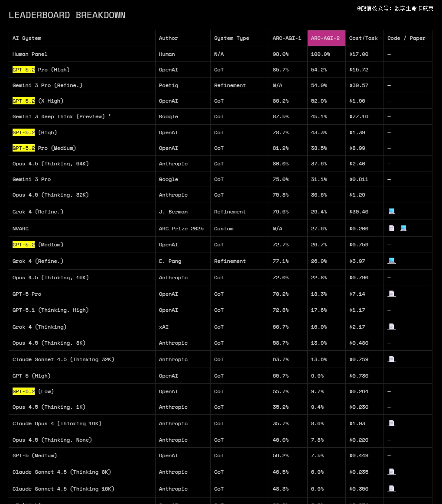Click the Author column header

(x=169, y=38)
